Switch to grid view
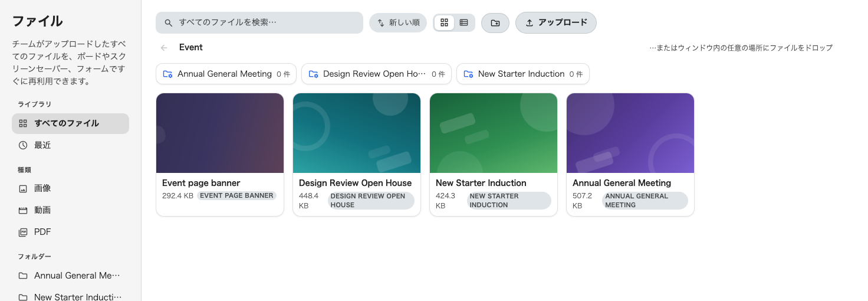The image size is (868, 301). click(445, 23)
